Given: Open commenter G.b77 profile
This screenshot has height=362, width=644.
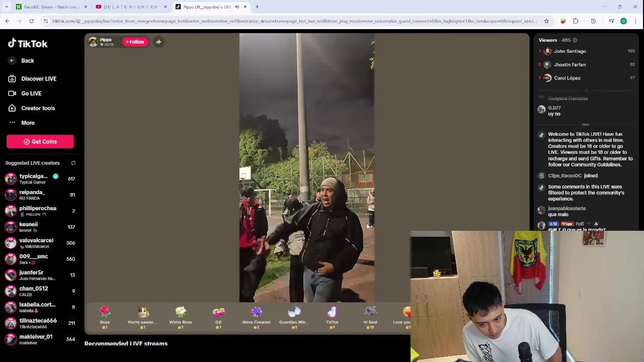Looking at the screenshot, I should click(554, 108).
